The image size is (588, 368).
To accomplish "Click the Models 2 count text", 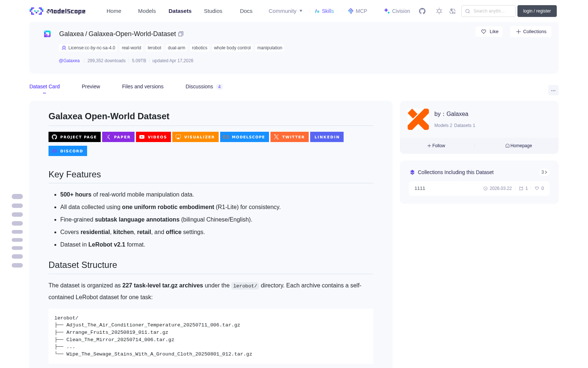I will click(443, 125).
